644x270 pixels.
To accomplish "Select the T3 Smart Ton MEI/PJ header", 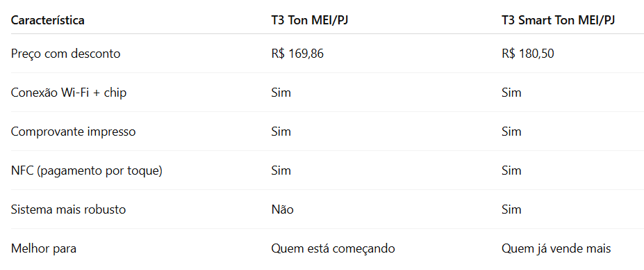I will tap(558, 20).
